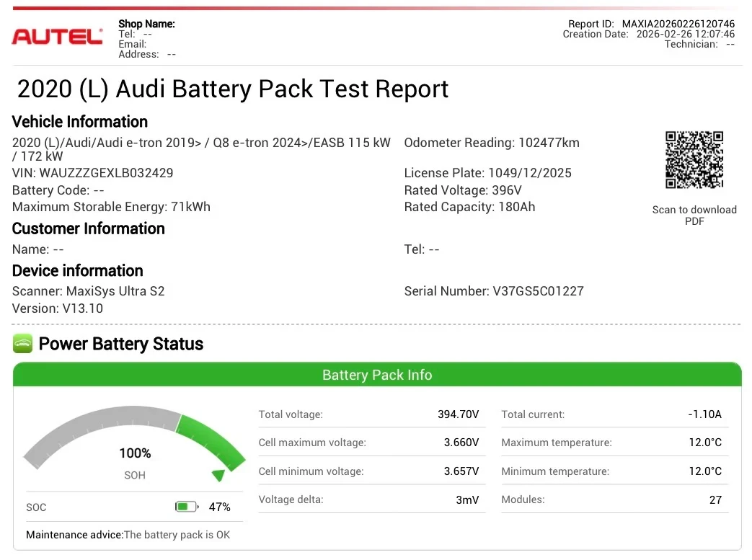Click the 'Total voltage:' label

point(291,414)
